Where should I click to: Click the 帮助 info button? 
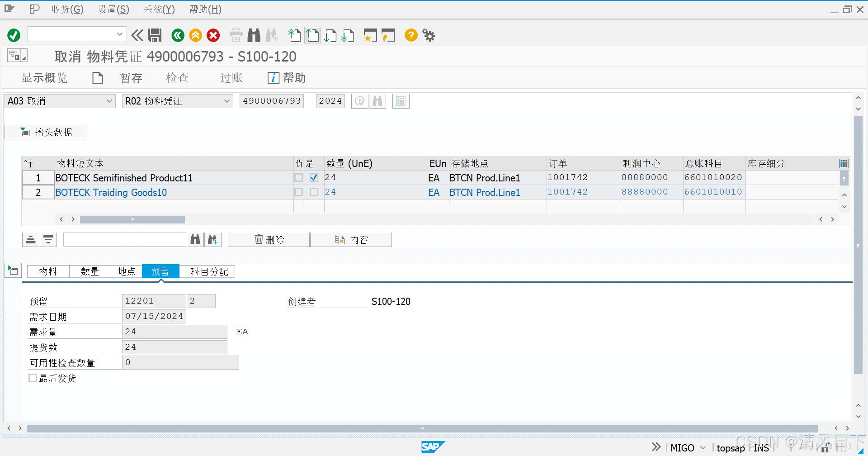(x=287, y=78)
